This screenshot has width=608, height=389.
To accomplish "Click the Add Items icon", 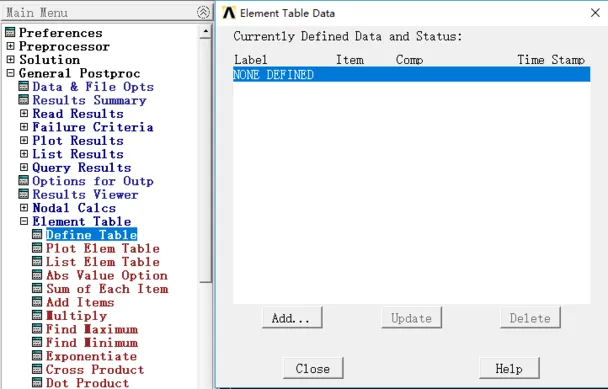I will click(37, 302).
